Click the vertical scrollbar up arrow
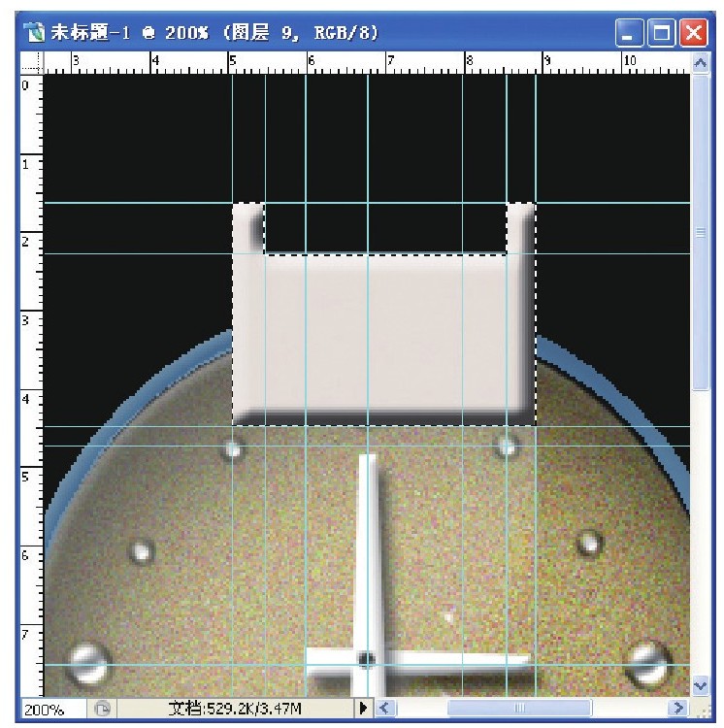Screen dimensions: 724x728 point(700,63)
